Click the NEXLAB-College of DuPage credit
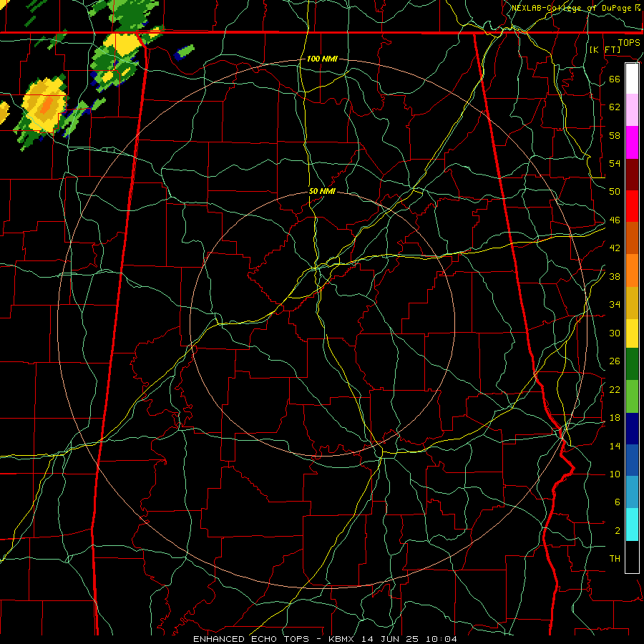The height and width of the screenshot is (644, 644). point(576,8)
